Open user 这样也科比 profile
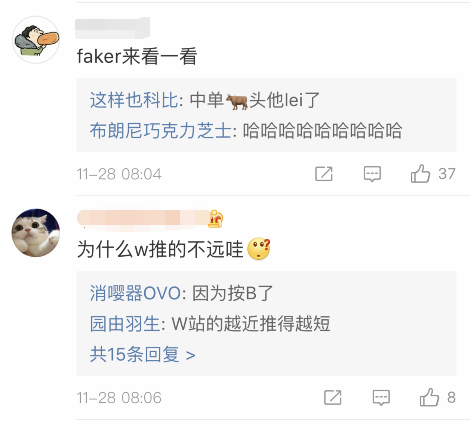 coord(134,100)
